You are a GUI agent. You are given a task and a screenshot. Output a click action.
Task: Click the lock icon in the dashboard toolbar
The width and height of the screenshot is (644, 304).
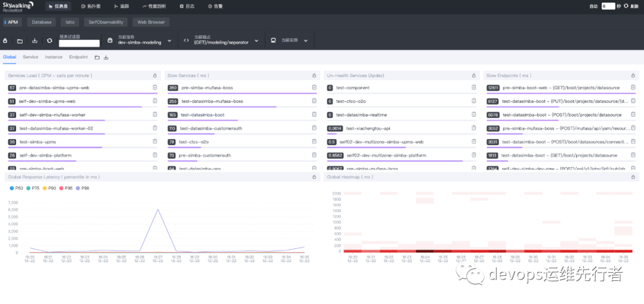(x=5, y=41)
